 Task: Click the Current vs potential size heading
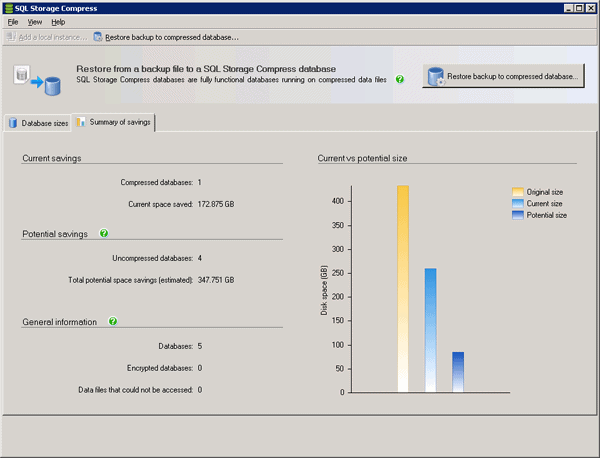[362, 158]
